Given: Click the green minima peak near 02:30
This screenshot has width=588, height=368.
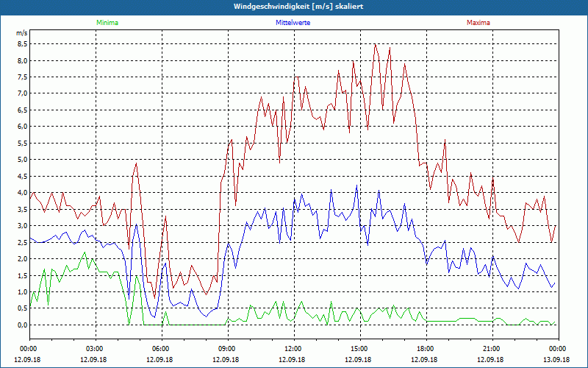Looking at the screenshot, I should tap(85, 252).
